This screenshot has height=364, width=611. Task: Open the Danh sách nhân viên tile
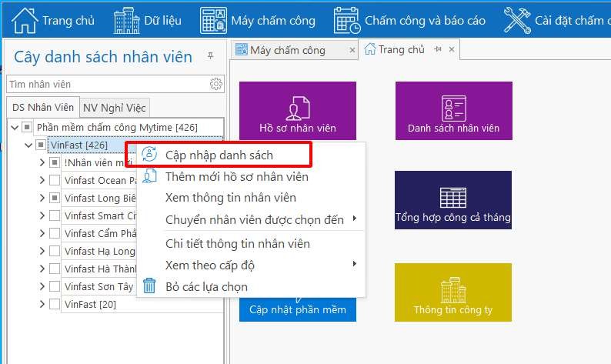(453, 111)
